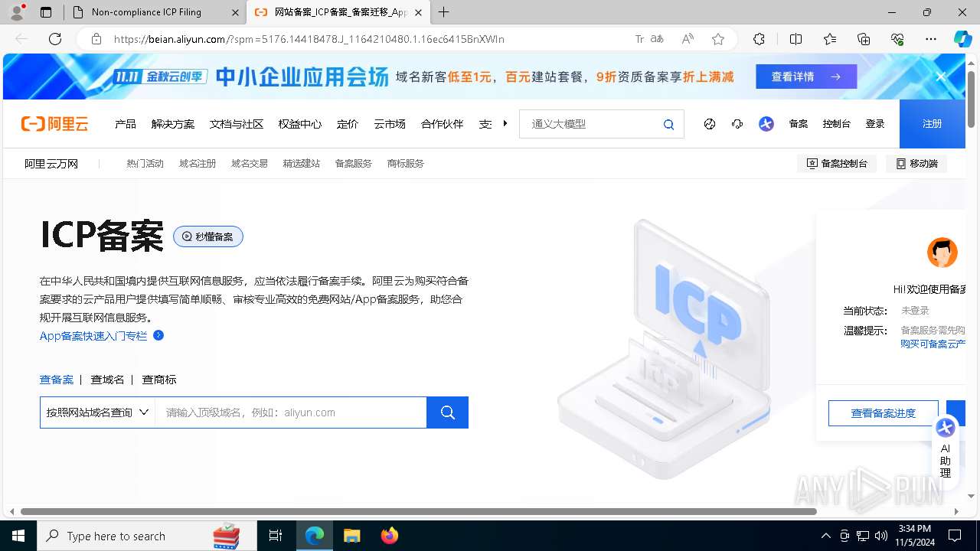Open Tab actions menu icon

tap(45, 12)
